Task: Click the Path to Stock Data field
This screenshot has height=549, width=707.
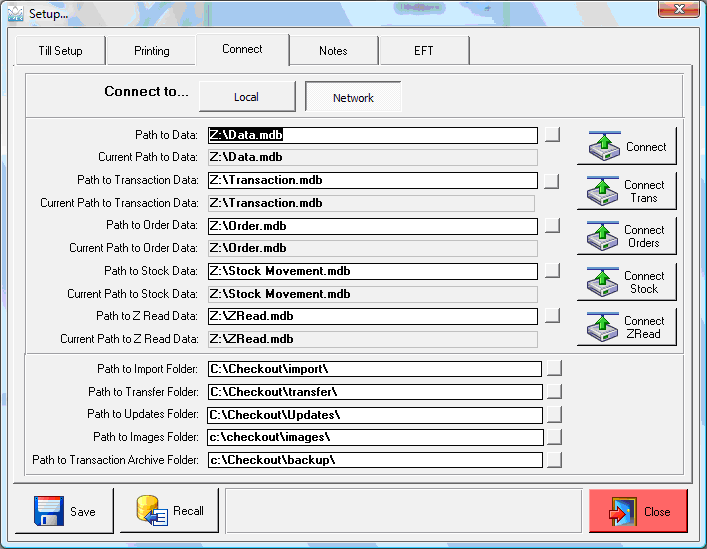Action: (372, 271)
